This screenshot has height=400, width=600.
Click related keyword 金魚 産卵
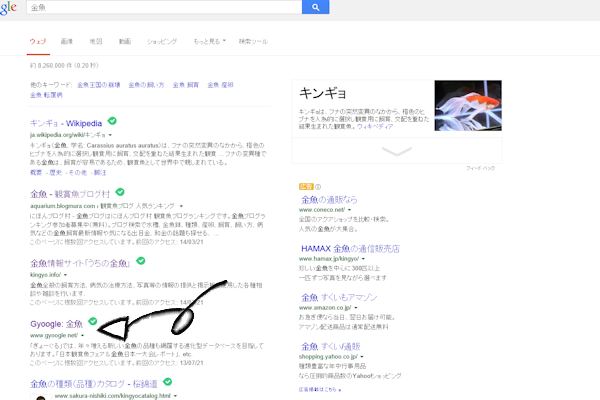tap(220, 85)
